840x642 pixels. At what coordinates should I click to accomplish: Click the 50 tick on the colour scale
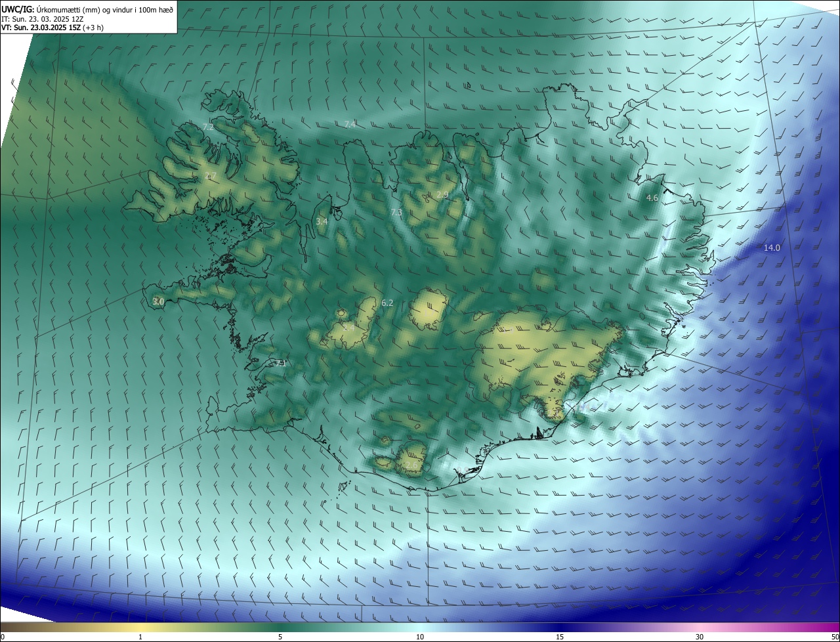[835, 637]
